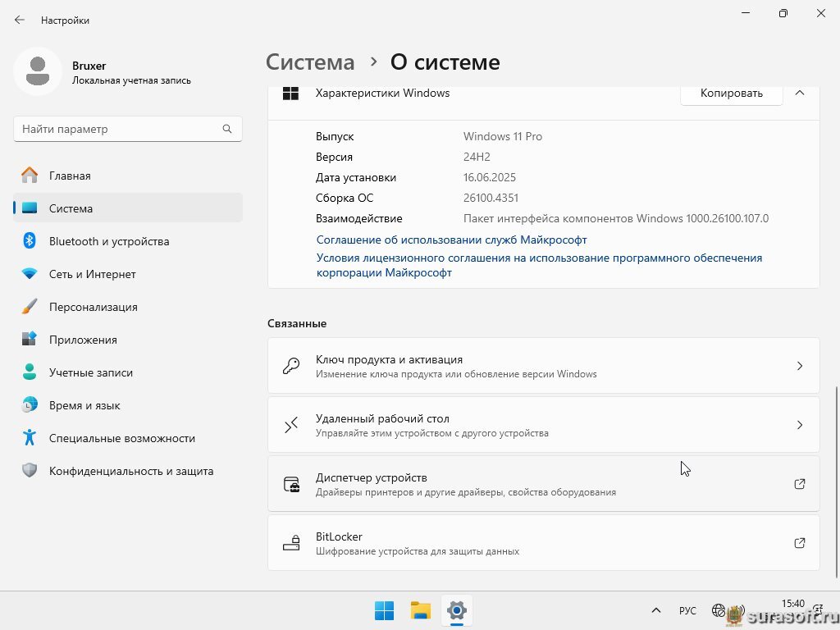The height and width of the screenshot is (630, 840).
Task: Expand Ключ продукта и активация chevron
Action: click(799, 366)
